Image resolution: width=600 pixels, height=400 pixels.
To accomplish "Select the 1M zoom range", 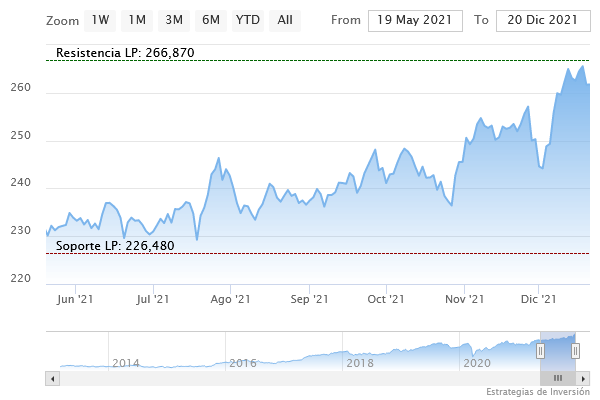I will [137, 20].
